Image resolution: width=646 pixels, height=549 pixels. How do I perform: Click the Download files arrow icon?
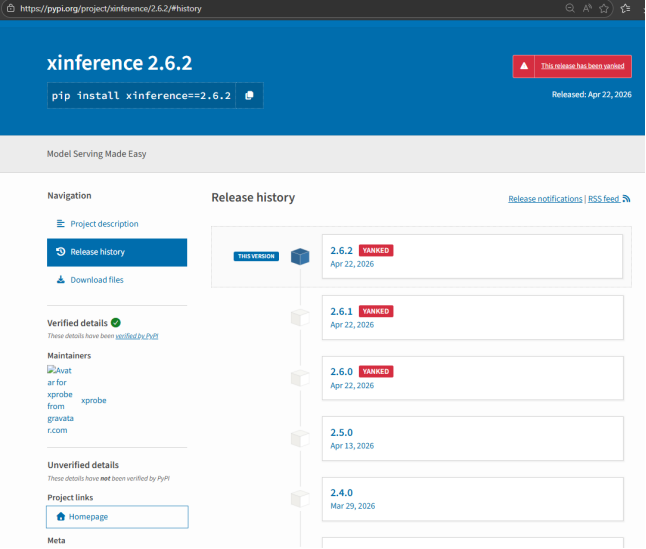pos(61,280)
